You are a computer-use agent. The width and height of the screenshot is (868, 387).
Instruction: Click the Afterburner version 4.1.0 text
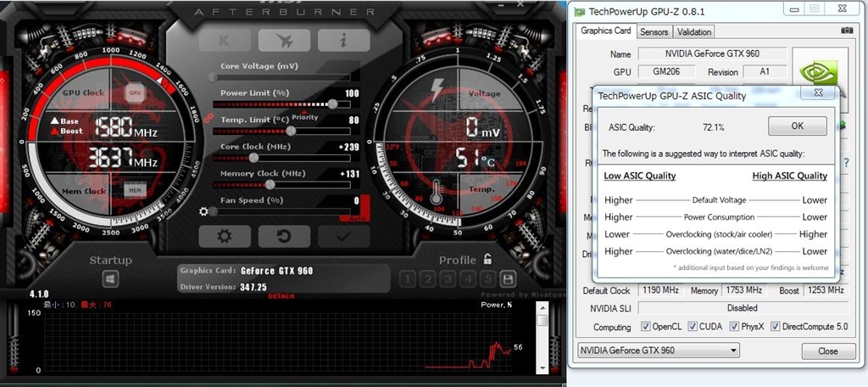(x=39, y=294)
